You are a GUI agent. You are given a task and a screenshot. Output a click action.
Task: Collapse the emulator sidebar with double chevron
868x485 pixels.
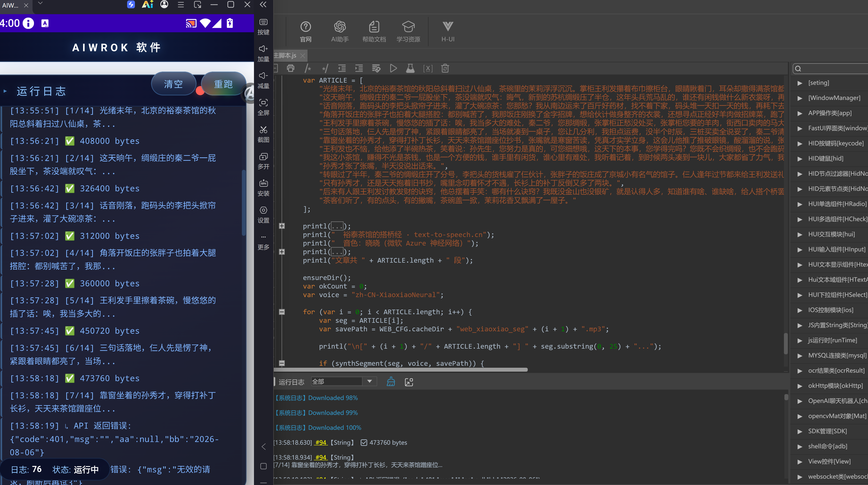263,5
